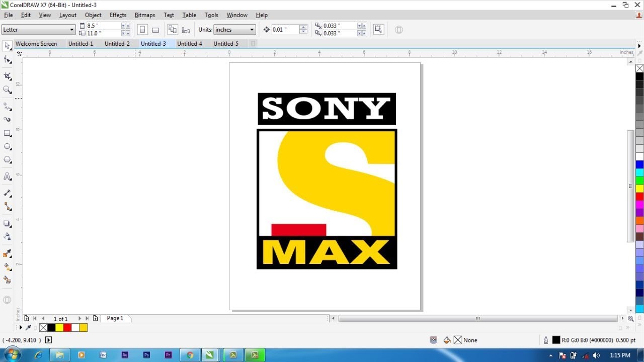Add a page before the current page
Image resolution: width=644 pixels, height=362 pixels.
pyautogui.click(x=27, y=318)
